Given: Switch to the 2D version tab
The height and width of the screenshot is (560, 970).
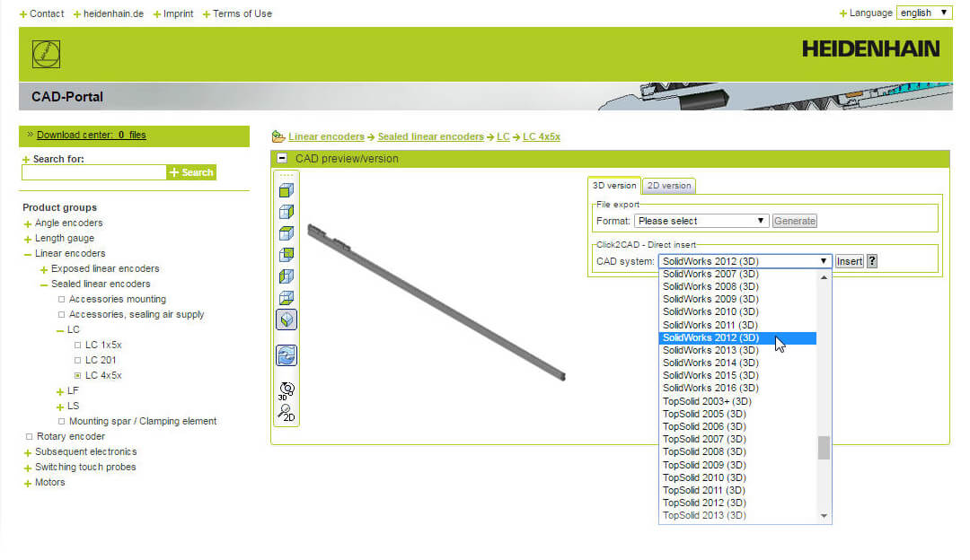Looking at the screenshot, I should pyautogui.click(x=669, y=186).
